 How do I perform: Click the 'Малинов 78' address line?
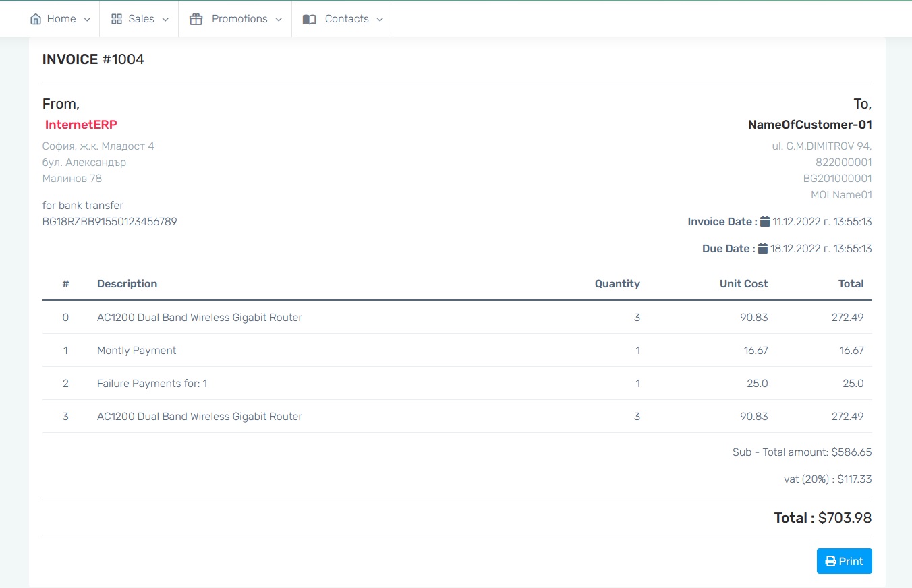(x=72, y=179)
